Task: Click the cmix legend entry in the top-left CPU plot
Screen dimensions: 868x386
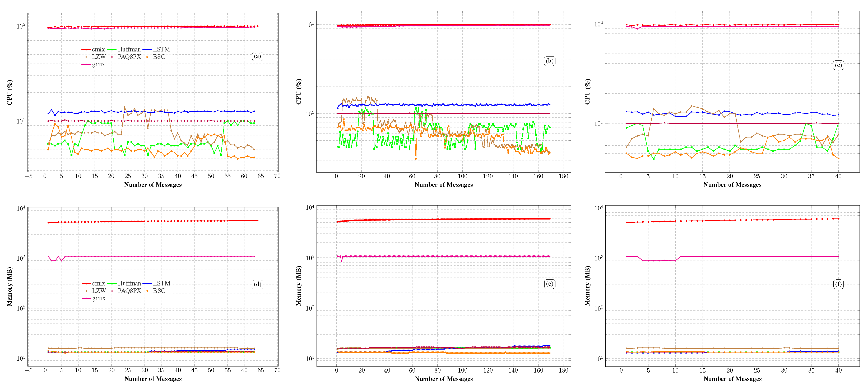Action: tap(98, 49)
